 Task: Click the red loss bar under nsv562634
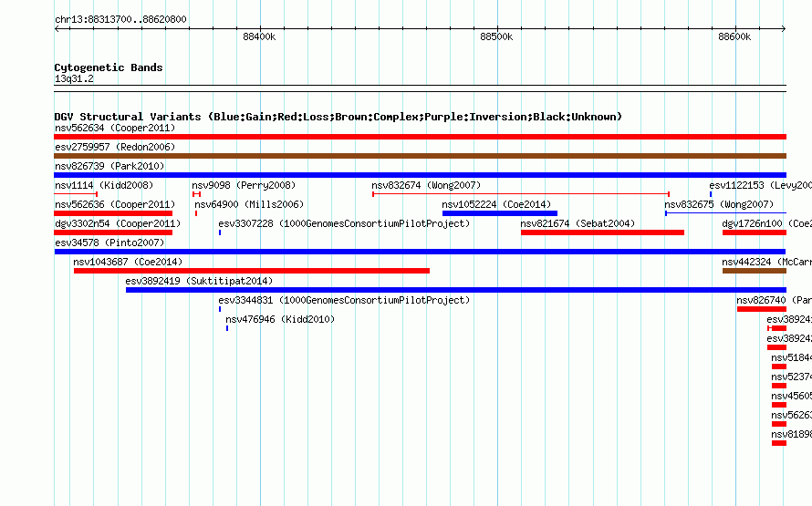pyautogui.click(x=420, y=137)
